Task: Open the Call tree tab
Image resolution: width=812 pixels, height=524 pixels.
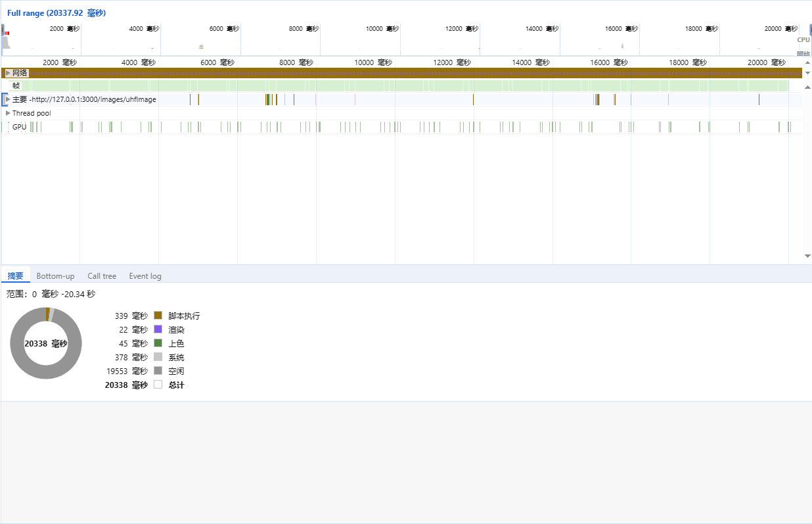Action: 102,276
